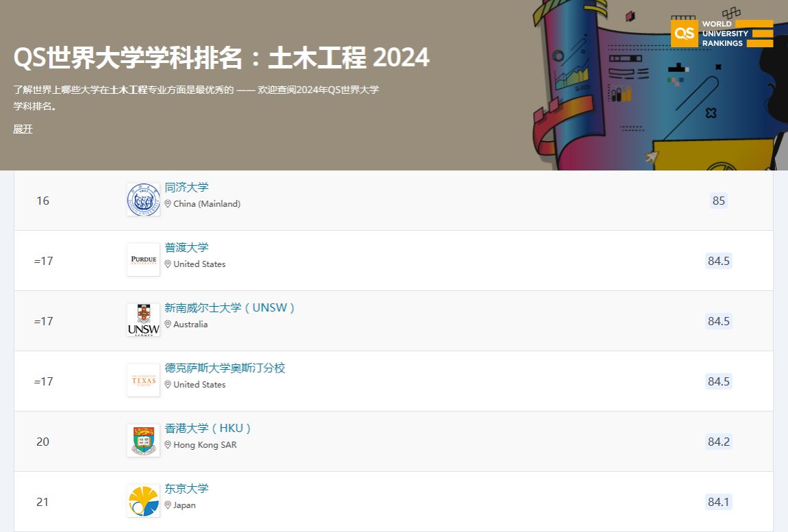Screen dimensions: 788x532
Task: Click the Hong Kong SAR location text
Action: 205,445
